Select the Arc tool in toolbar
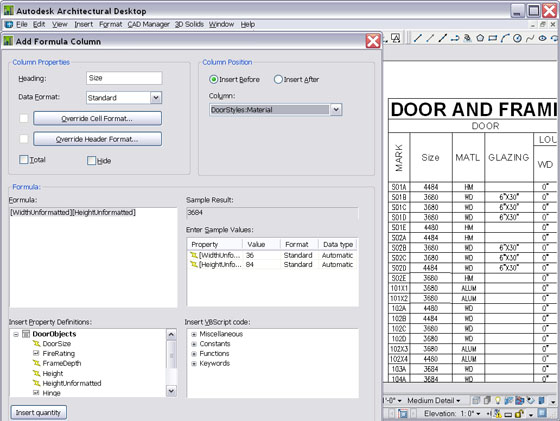The image size is (560, 421). [x=505, y=38]
